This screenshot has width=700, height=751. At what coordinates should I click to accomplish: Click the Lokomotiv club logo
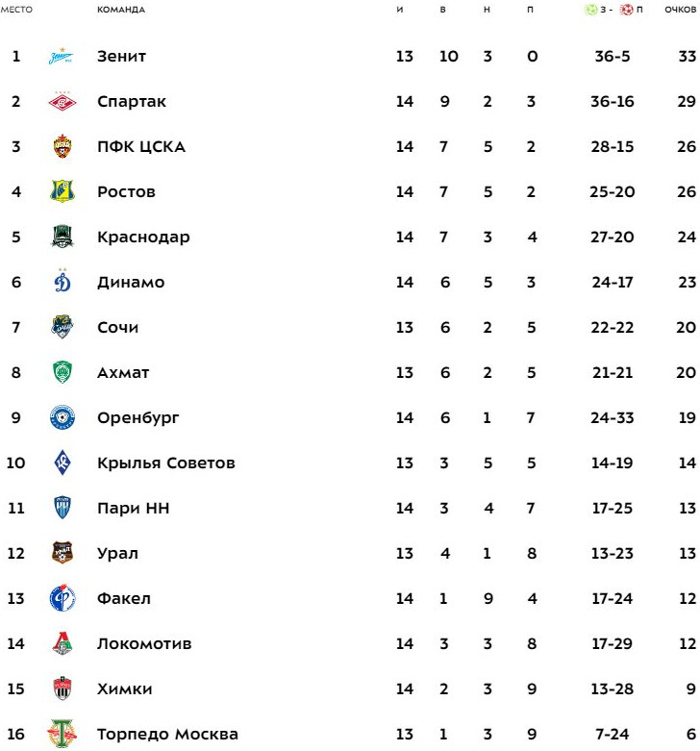[62, 644]
